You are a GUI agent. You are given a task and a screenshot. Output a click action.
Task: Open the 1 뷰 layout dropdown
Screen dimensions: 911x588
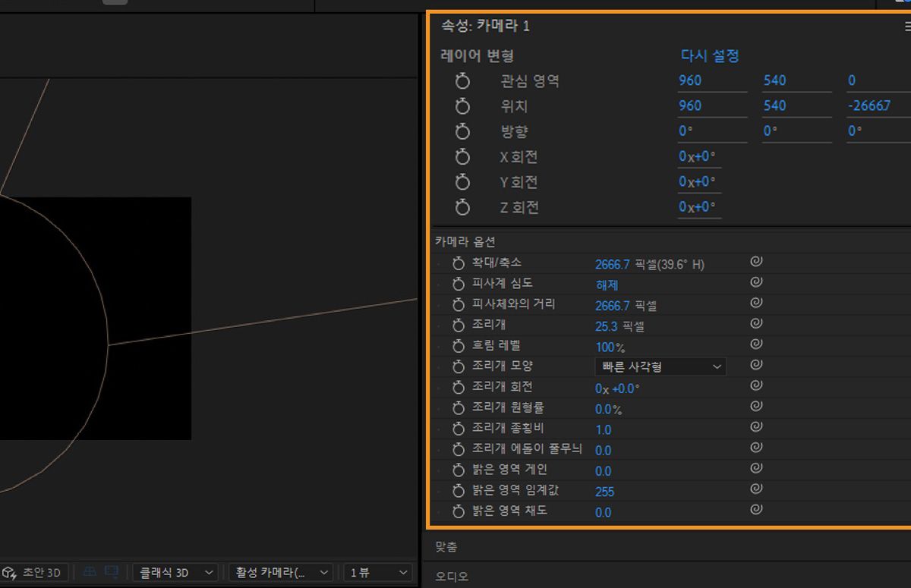[x=377, y=572]
